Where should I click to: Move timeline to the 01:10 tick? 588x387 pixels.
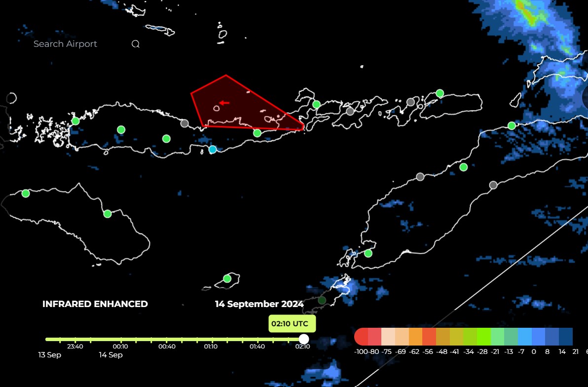[x=212, y=340]
